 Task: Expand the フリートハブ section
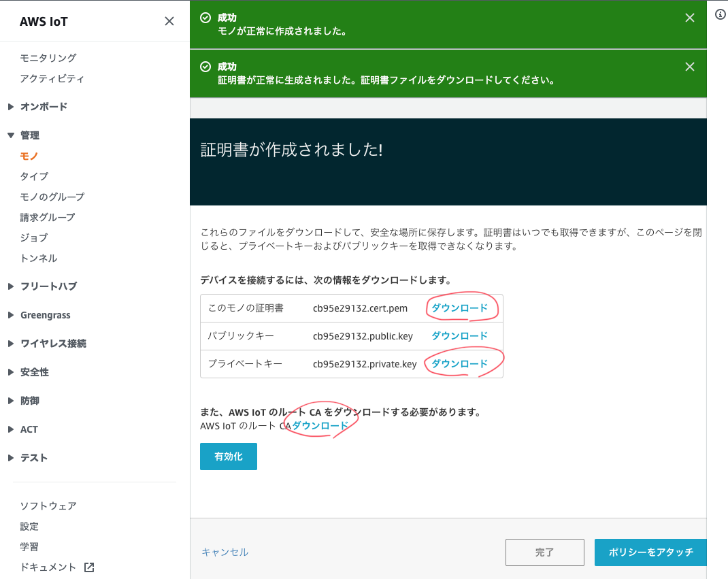11,286
